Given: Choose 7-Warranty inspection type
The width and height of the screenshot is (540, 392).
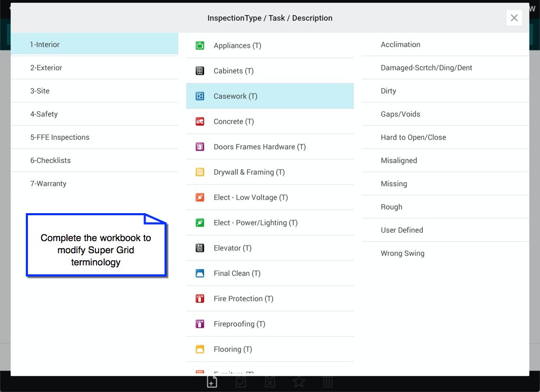Looking at the screenshot, I should coord(48,184).
